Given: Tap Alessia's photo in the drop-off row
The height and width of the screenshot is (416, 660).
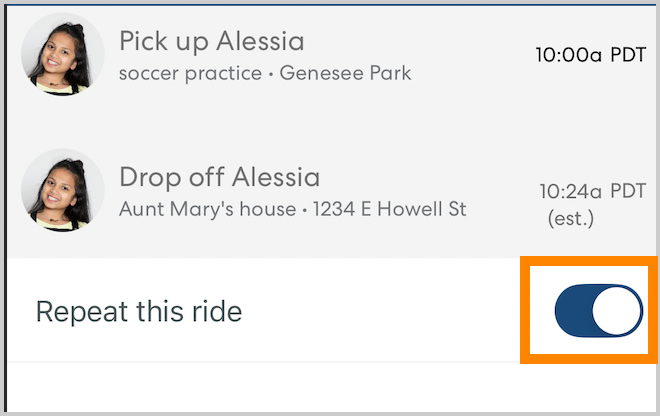Looking at the screenshot, I should 63,191.
